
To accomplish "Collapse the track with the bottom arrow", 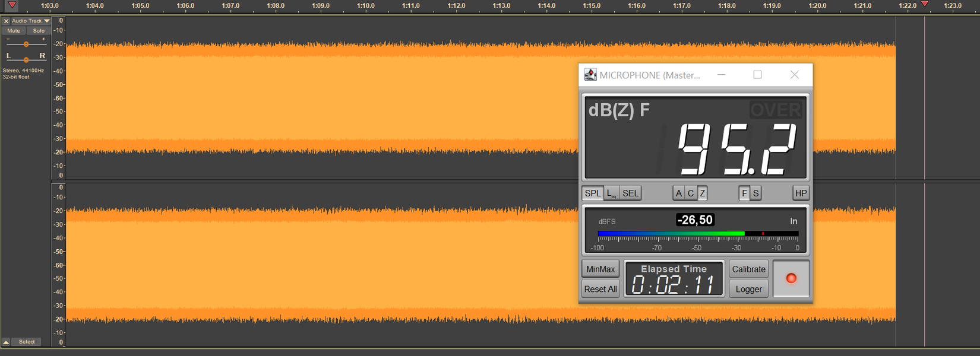I will (6, 342).
